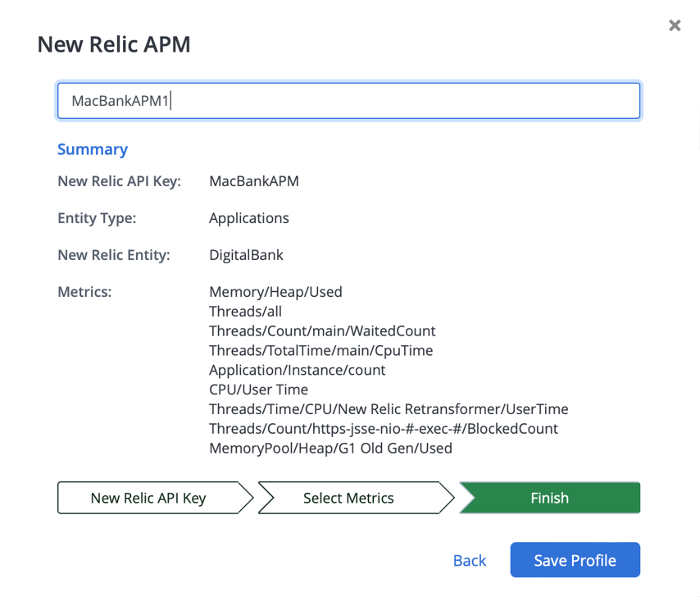Select the Finish step
Image resolution: width=700 pixels, height=597 pixels.
point(550,498)
